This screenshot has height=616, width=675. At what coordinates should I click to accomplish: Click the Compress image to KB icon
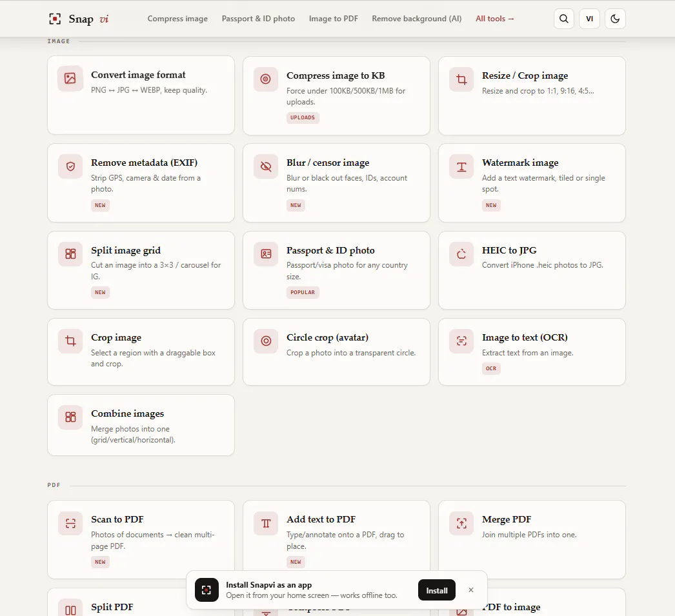click(266, 79)
